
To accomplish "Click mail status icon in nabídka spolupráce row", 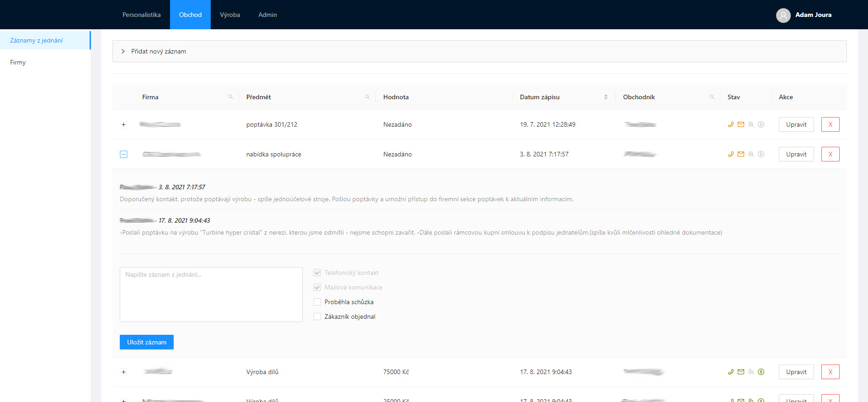I will pos(741,154).
